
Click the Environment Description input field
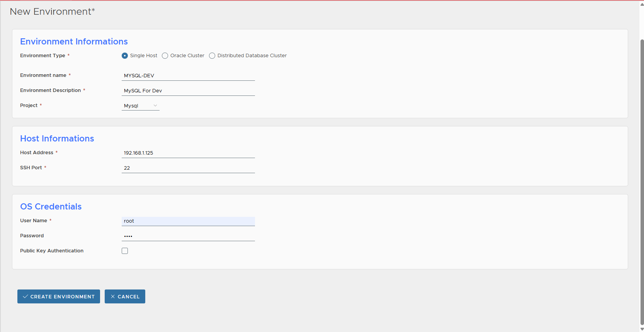pos(188,90)
